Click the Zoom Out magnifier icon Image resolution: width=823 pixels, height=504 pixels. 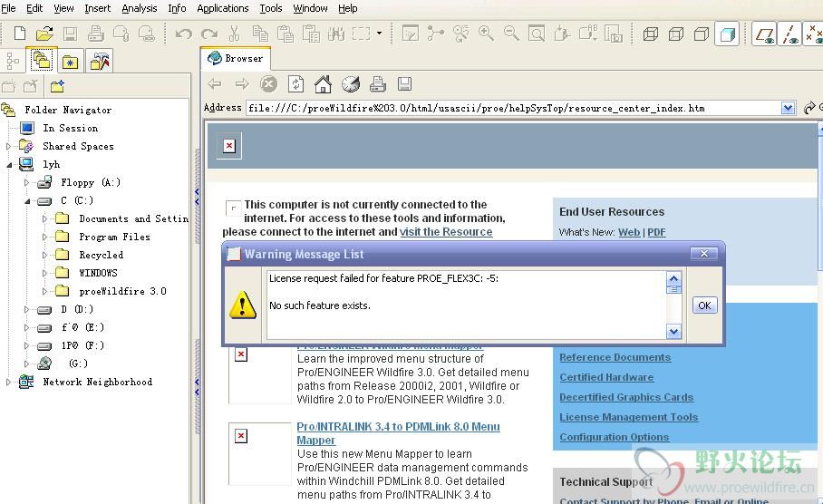coord(511,34)
